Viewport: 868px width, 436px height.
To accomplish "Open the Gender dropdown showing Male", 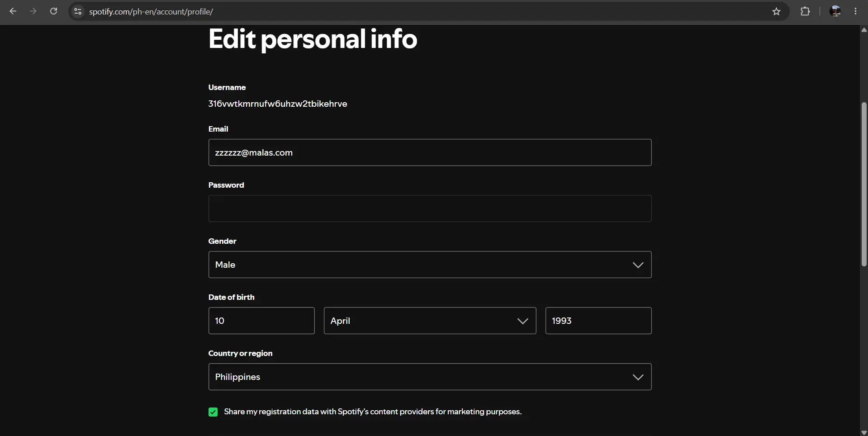I will click(x=430, y=265).
